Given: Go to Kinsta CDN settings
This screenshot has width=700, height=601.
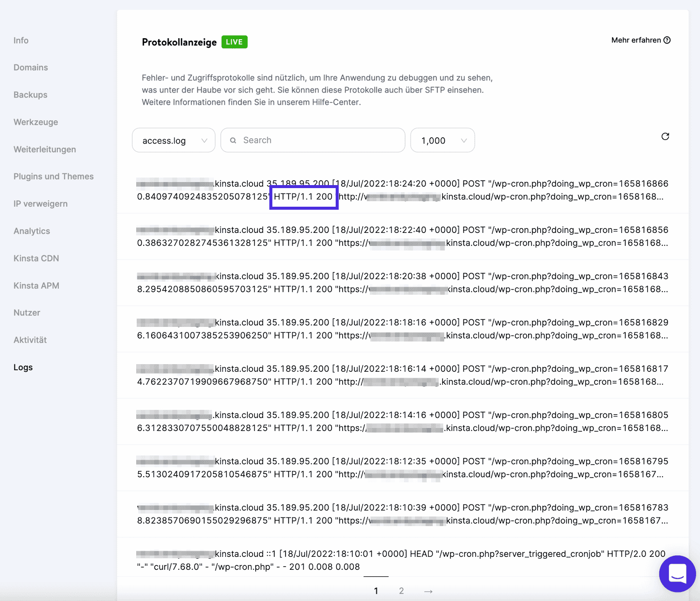Looking at the screenshot, I should 36,258.
